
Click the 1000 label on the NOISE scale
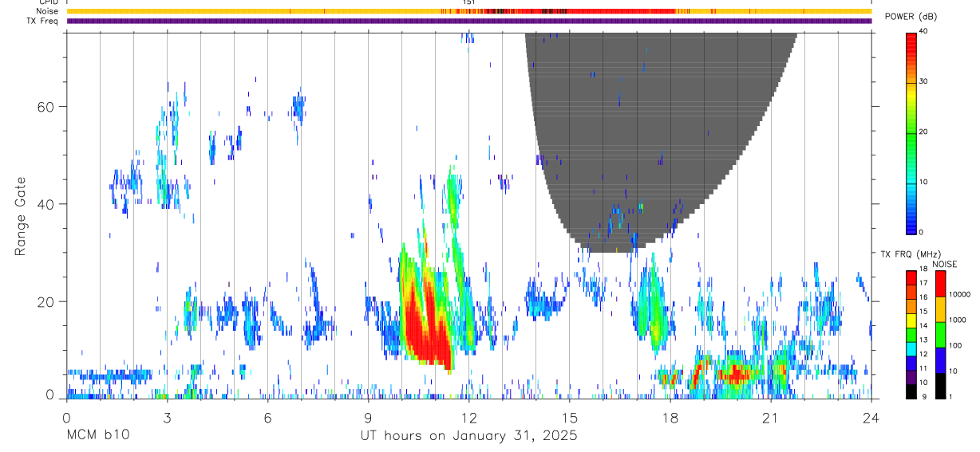[958, 320]
